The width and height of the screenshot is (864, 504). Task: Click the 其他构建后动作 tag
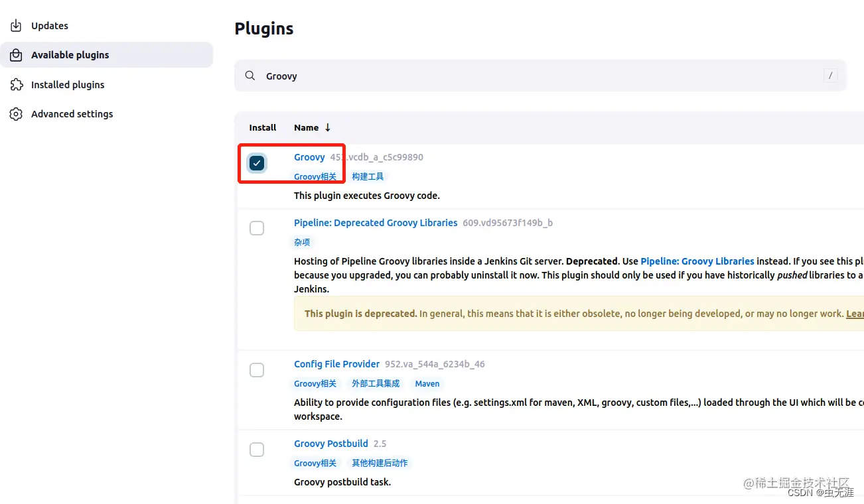pyautogui.click(x=380, y=463)
